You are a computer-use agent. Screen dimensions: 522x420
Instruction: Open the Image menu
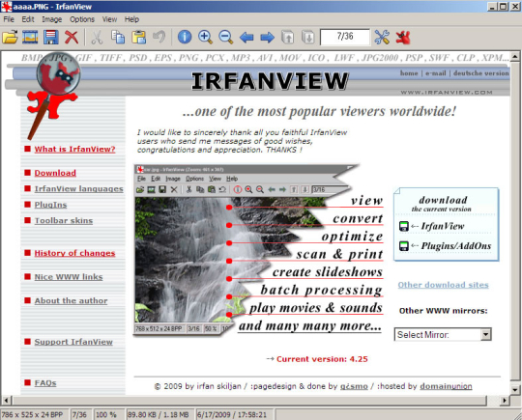pyautogui.click(x=51, y=19)
